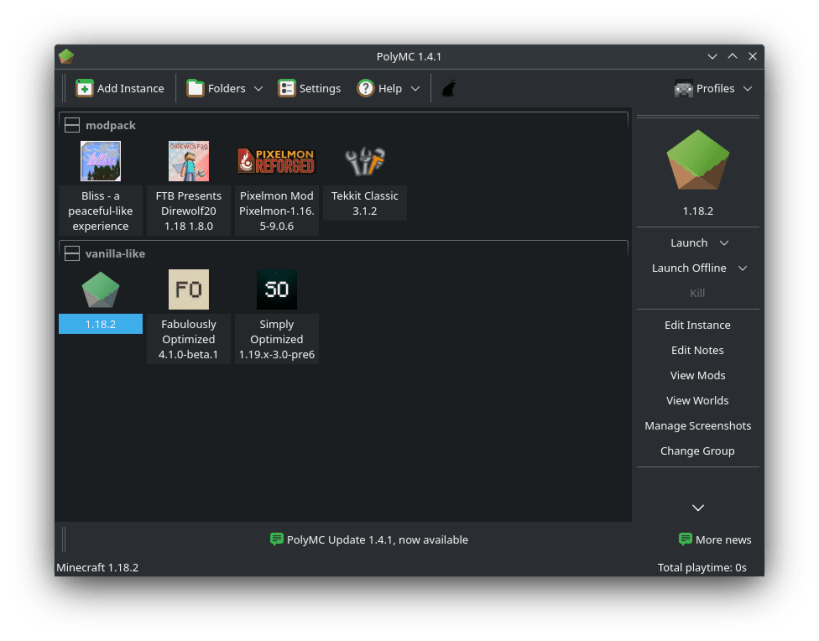The width and height of the screenshot is (819, 641).
Task: Click the Simply Optimized 1.19.x-3.0-pre6 label
Action: coord(276,339)
